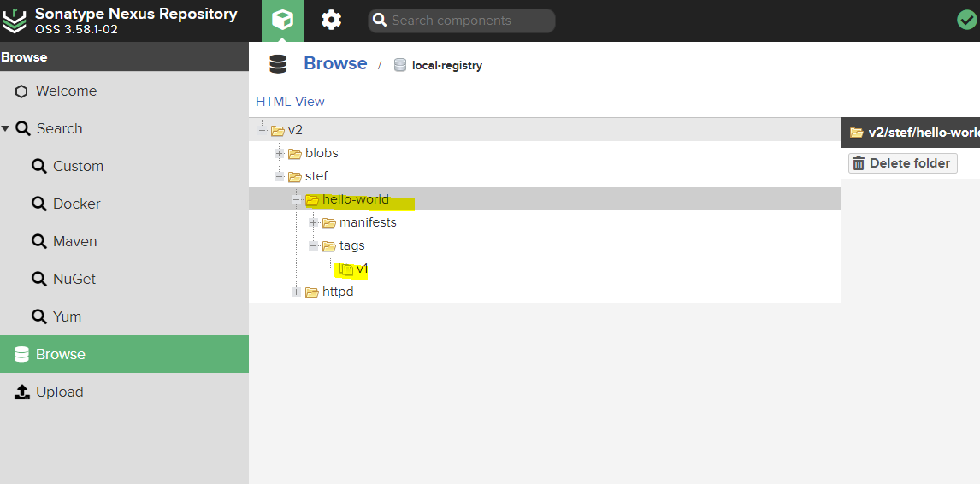Collapse the Search section arrow in sidebar
Screen dimensions: 980x484
point(6,128)
